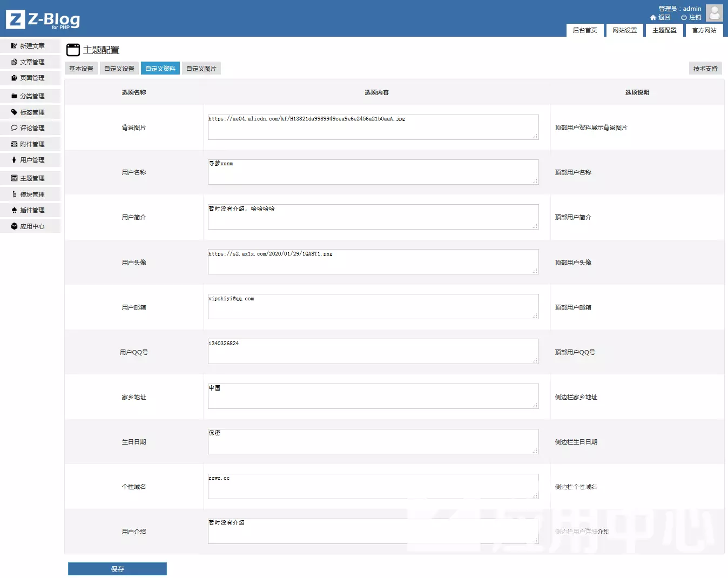This screenshot has height=578, width=728.
Task: Click the plugin management icon
Action: [14, 210]
